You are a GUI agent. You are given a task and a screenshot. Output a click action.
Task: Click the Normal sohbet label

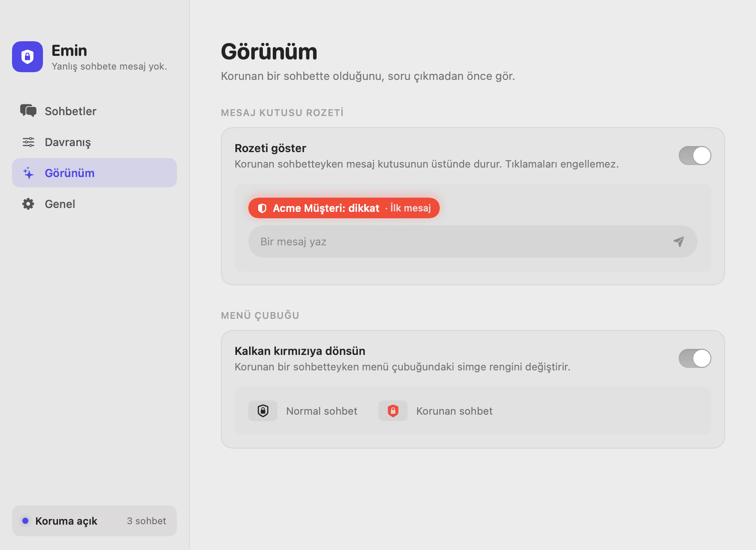[x=322, y=411]
